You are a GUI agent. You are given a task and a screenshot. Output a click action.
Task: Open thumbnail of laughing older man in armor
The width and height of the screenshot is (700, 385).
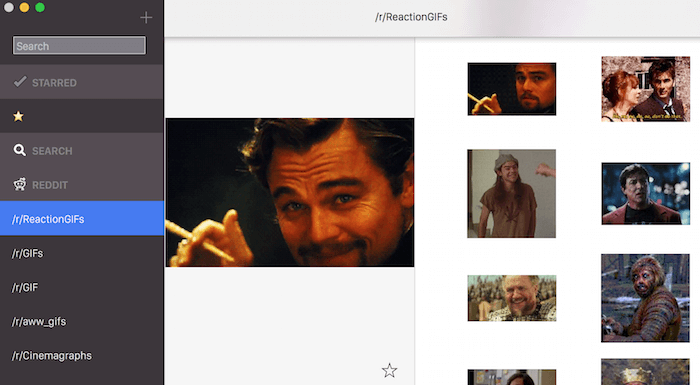[x=512, y=298]
